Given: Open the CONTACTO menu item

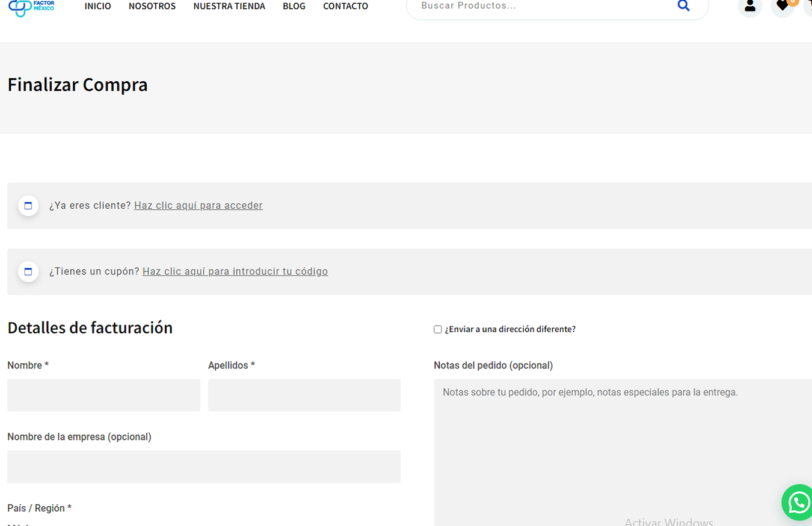Looking at the screenshot, I should click(x=346, y=6).
